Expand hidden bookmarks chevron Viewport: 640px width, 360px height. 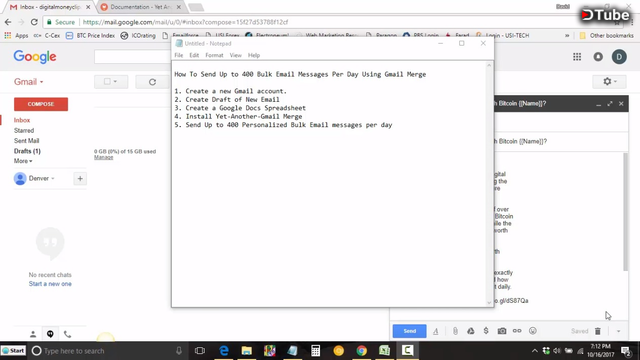tap(567, 36)
